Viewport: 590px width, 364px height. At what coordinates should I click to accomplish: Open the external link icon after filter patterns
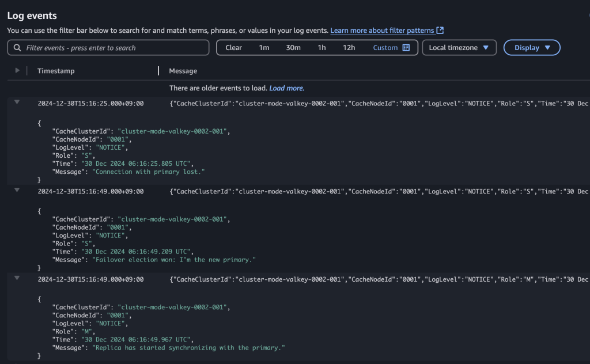click(440, 31)
